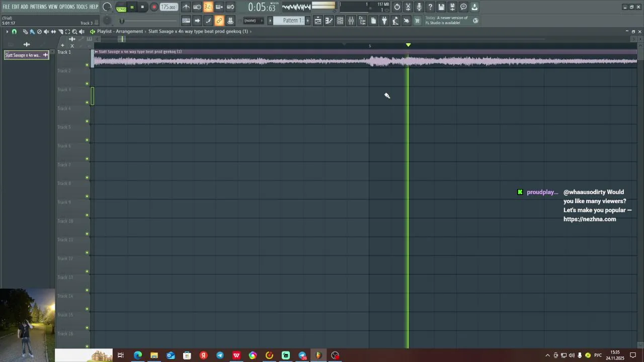Screen dimensions: 644x362
Task: Open the EDIT menu
Action: click(x=16, y=7)
